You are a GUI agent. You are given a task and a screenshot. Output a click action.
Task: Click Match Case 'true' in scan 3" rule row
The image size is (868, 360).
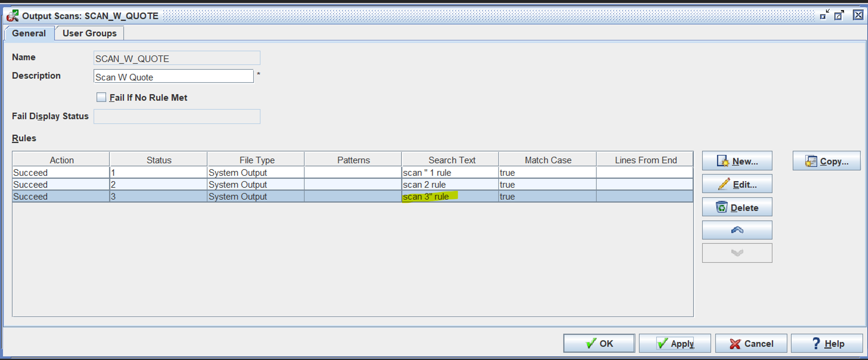(548, 196)
